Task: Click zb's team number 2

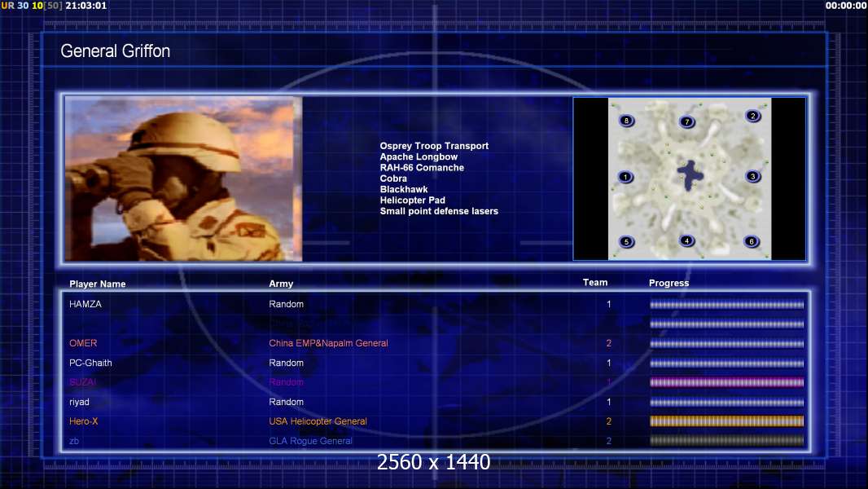Action: click(609, 442)
